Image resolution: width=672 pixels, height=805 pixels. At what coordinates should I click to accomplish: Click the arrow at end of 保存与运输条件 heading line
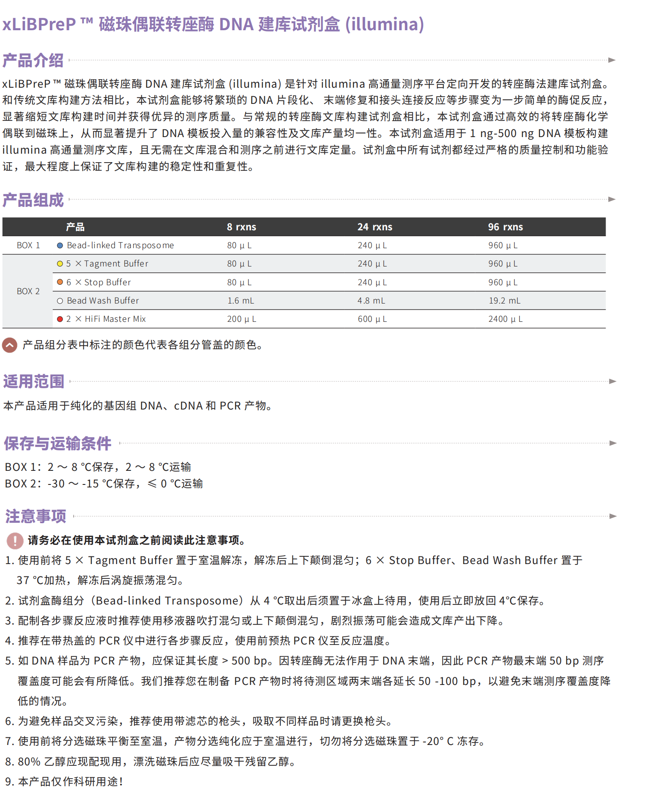point(613,443)
